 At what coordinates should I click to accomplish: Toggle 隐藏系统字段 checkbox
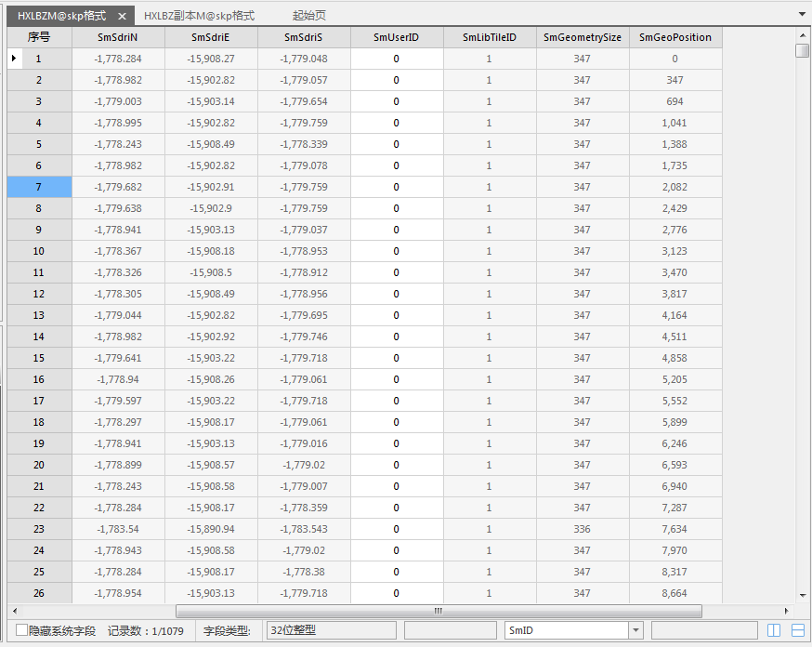[21, 630]
